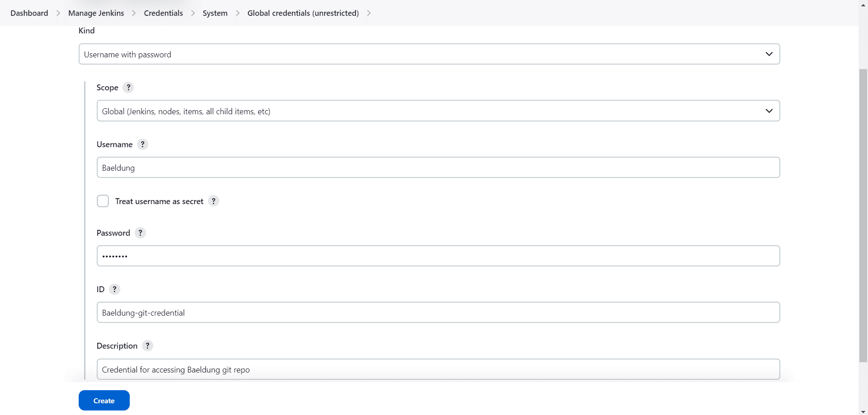Image resolution: width=868 pixels, height=415 pixels.
Task: Focus the Description input field
Action: click(438, 369)
